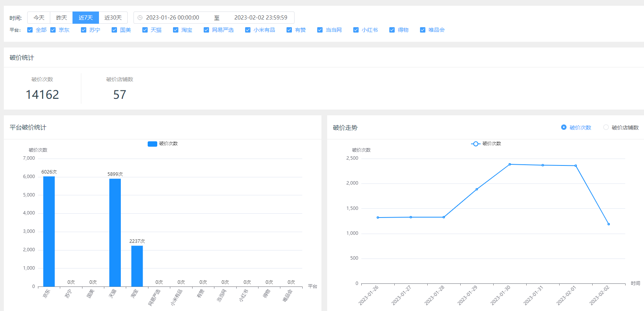Click the 2023-02-01 line chart data point

576,165
